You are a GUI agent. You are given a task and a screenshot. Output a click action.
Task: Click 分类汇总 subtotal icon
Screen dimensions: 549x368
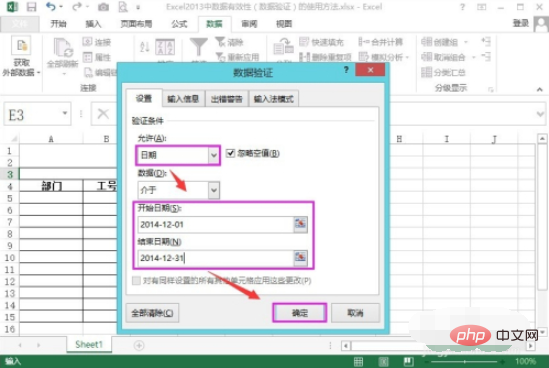[426, 72]
